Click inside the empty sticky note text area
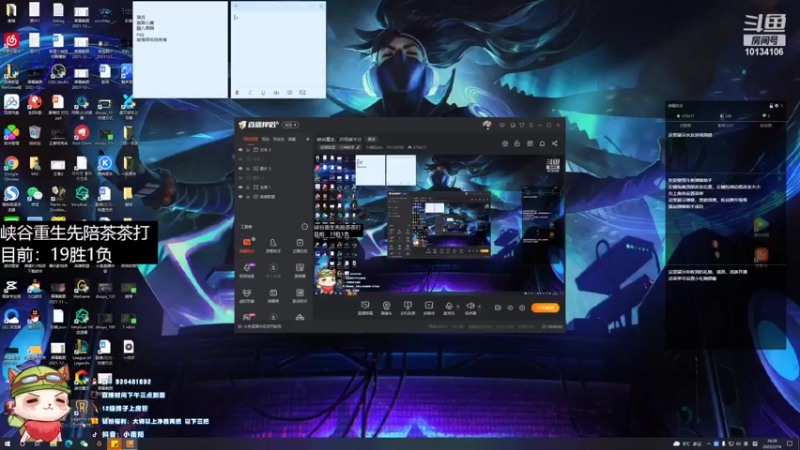Image resolution: width=800 pixels, height=450 pixels. point(278,50)
